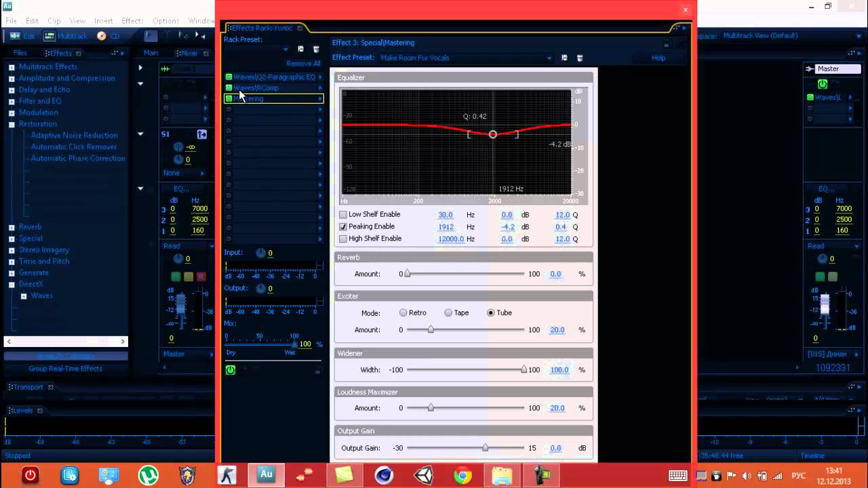Select the Retro exciter mode
The width and height of the screenshot is (868, 488).
[x=403, y=313]
